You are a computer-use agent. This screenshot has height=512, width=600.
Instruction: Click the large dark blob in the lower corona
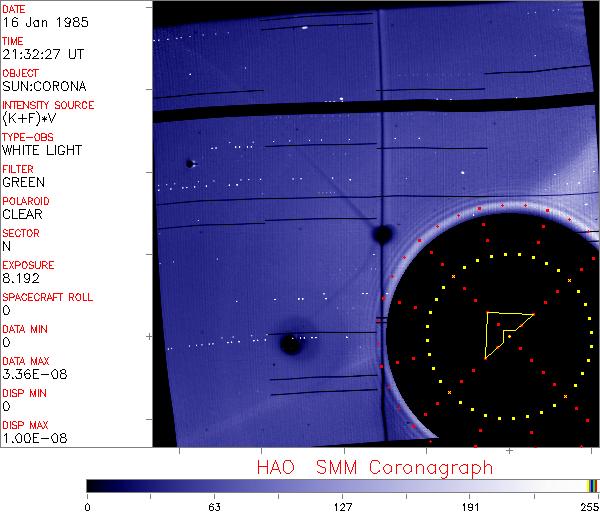[290, 344]
